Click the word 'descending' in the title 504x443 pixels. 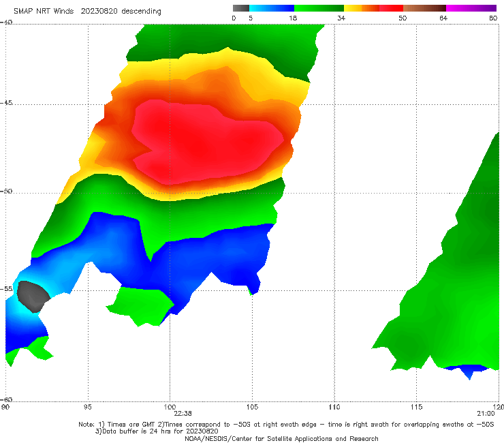pos(141,12)
